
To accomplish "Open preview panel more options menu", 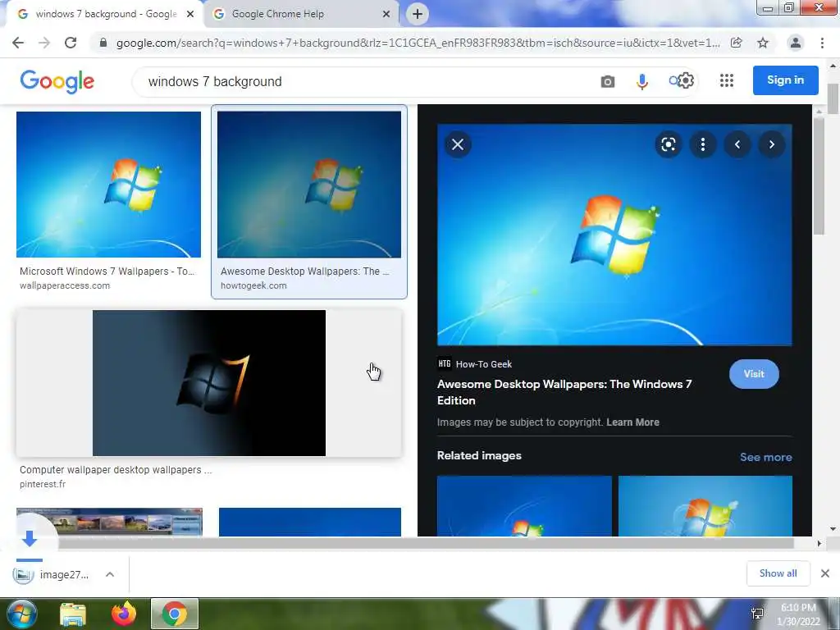I will point(703,144).
